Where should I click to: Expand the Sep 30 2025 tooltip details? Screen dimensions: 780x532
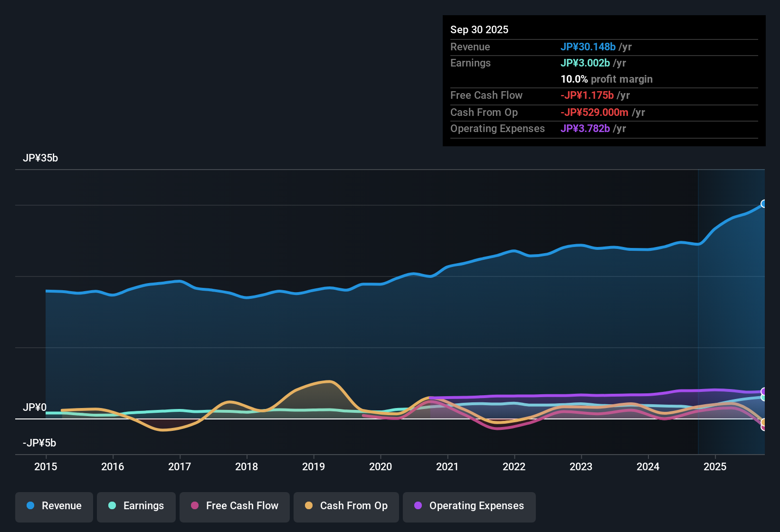pyautogui.click(x=479, y=29)
